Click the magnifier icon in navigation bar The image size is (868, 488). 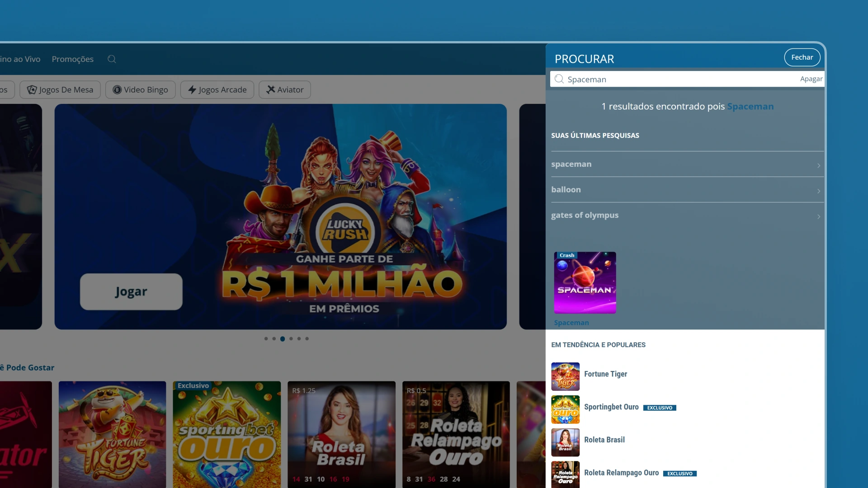(112, 59)
